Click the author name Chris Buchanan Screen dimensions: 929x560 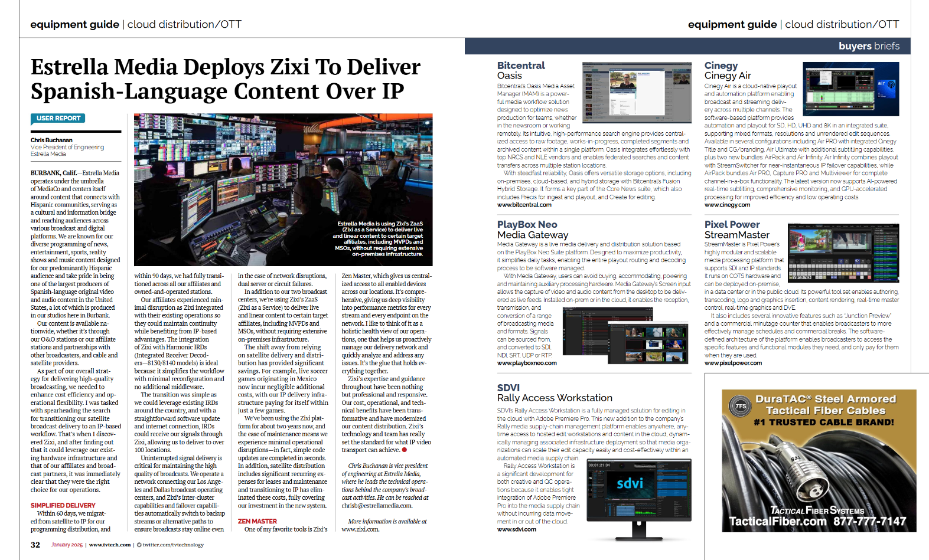click(x=51, y=140)
